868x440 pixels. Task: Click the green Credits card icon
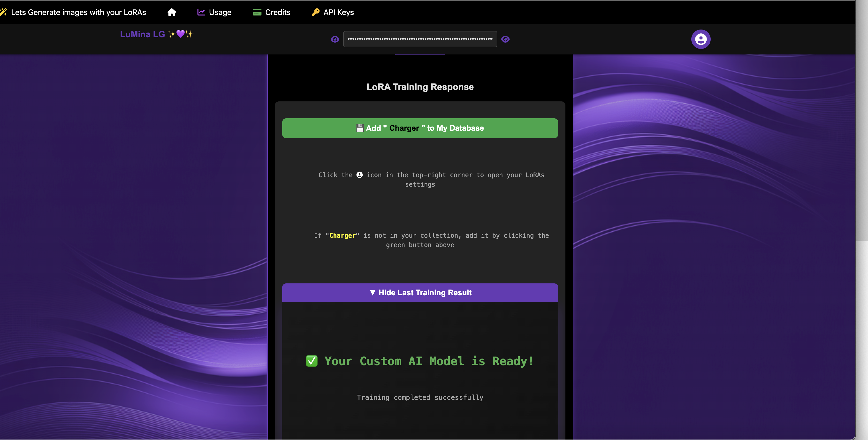click(x=257, y=12)
